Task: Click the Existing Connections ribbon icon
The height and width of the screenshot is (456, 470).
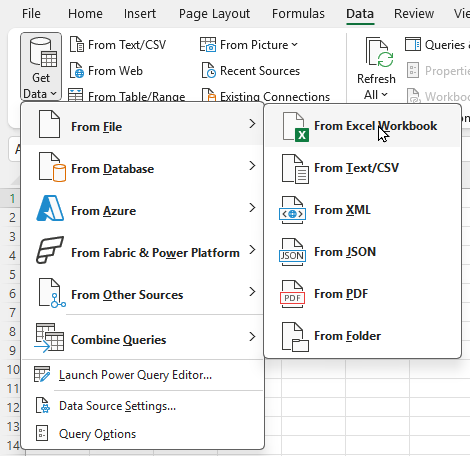Action: coord(209,95)
